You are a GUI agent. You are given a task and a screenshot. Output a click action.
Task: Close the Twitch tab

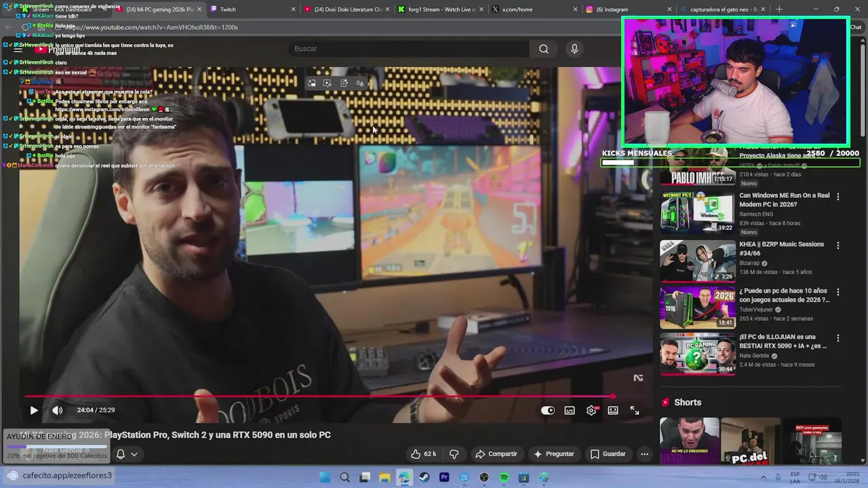[x=293, y=9]
